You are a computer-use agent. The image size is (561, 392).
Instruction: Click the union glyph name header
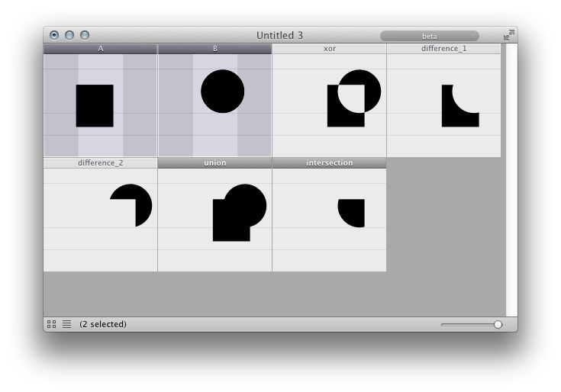214,163
